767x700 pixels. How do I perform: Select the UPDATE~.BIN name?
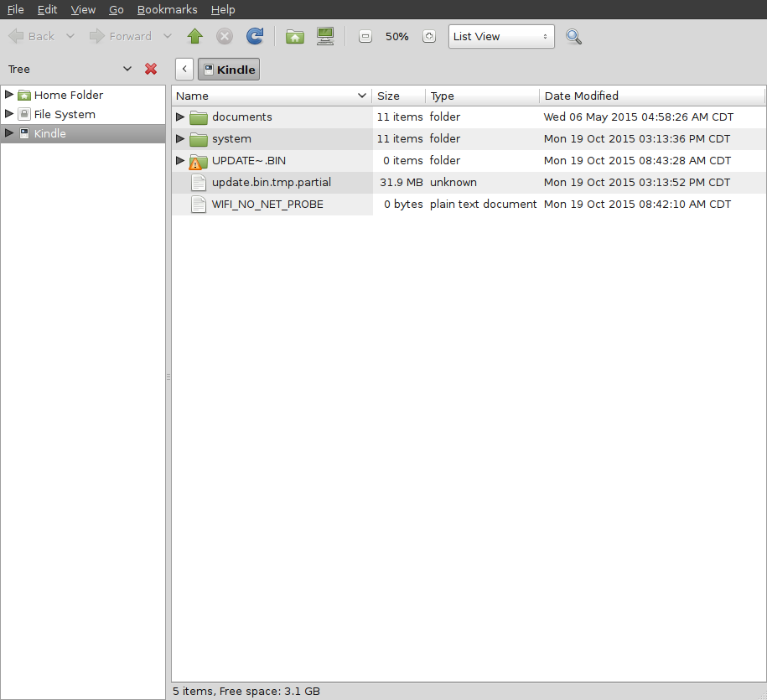pos(248,160)
